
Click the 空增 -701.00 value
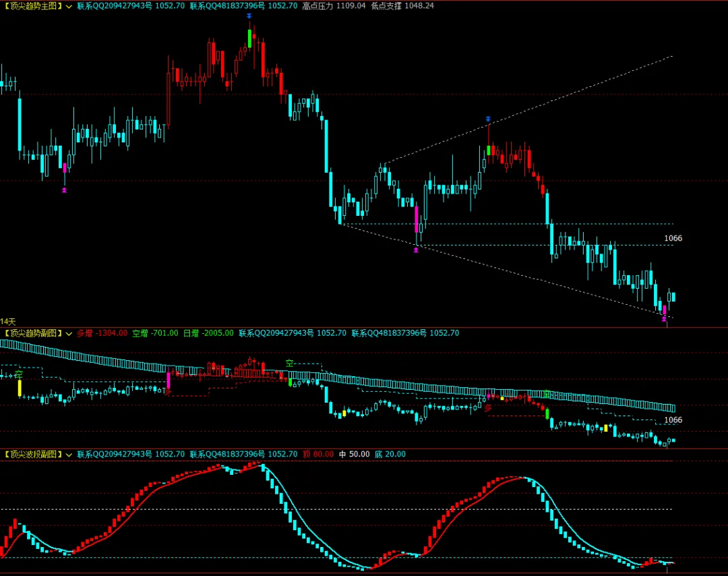pyautogui.click(x=155, y=333)
